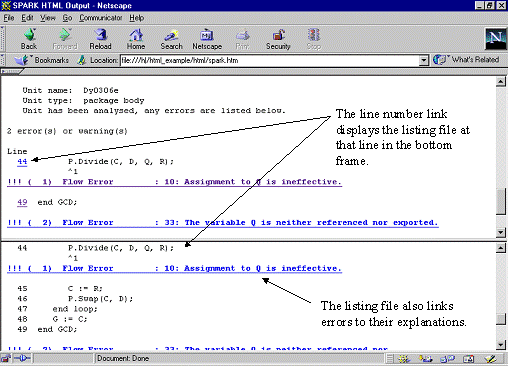508x366 pixels.
Task: Click bottom frame scroll down arrow
Action: coord(501,345)
